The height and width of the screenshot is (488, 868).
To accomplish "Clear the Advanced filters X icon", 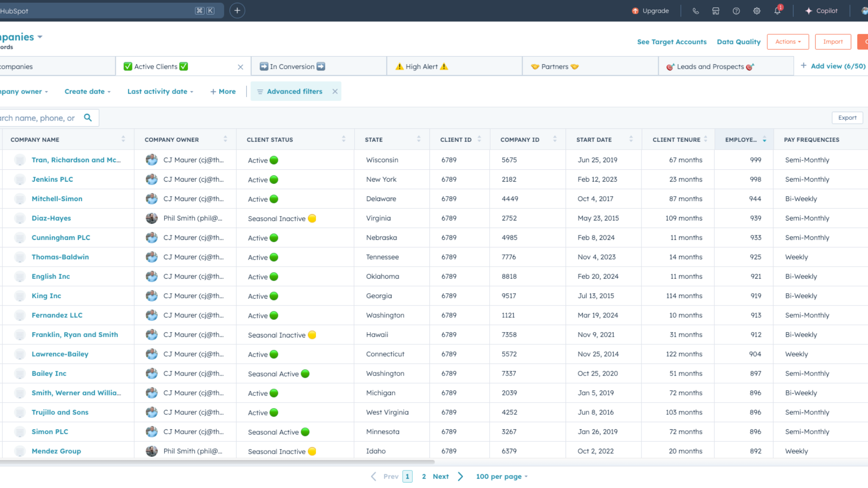I will 335,91.
